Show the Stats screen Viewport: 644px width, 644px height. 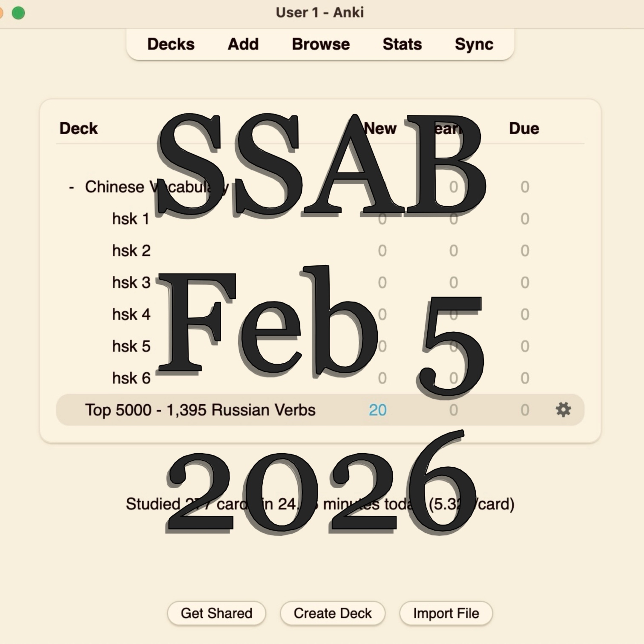coord(402,44)
